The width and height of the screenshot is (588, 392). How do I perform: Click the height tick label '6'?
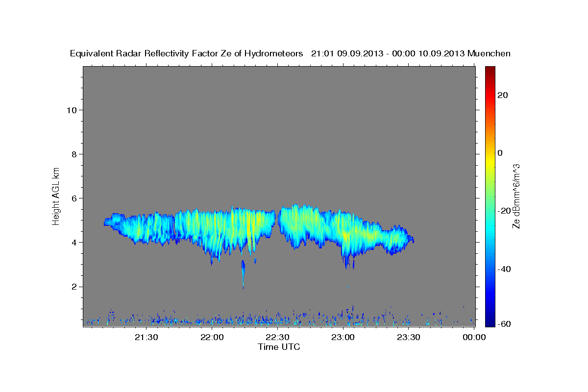coord(73,198)
